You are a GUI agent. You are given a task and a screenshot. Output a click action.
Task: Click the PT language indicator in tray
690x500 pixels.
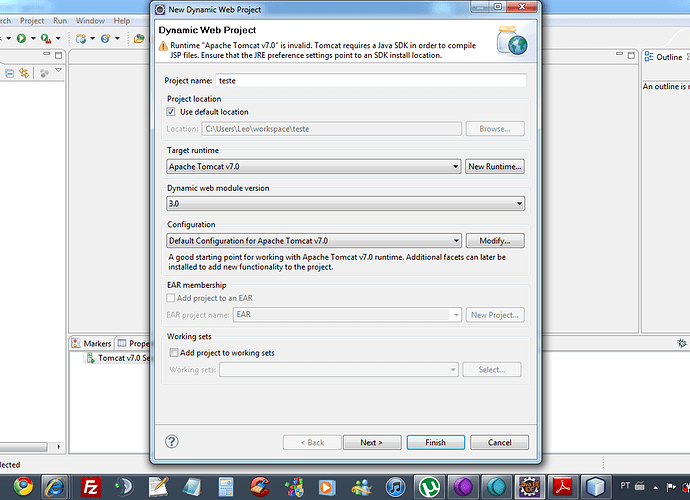pos(625,485)
